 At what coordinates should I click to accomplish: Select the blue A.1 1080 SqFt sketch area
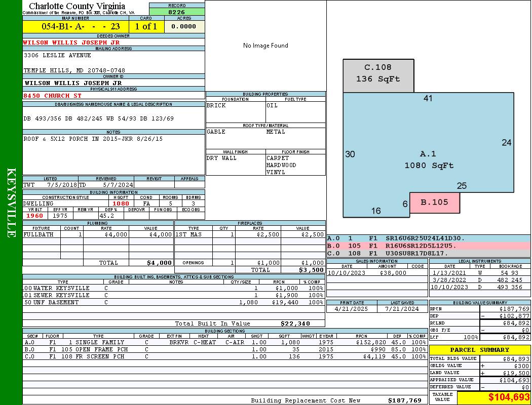click(428, 159)
